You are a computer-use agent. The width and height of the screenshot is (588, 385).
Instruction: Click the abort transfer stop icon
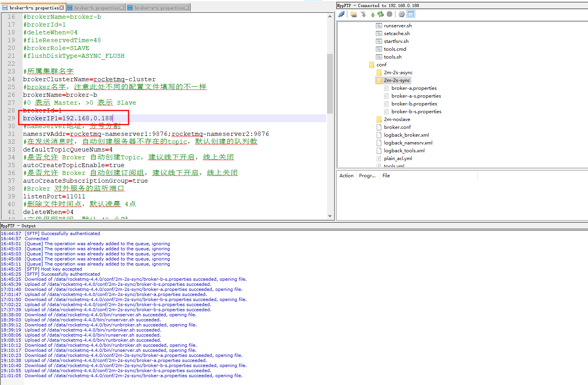coord(390,14)
